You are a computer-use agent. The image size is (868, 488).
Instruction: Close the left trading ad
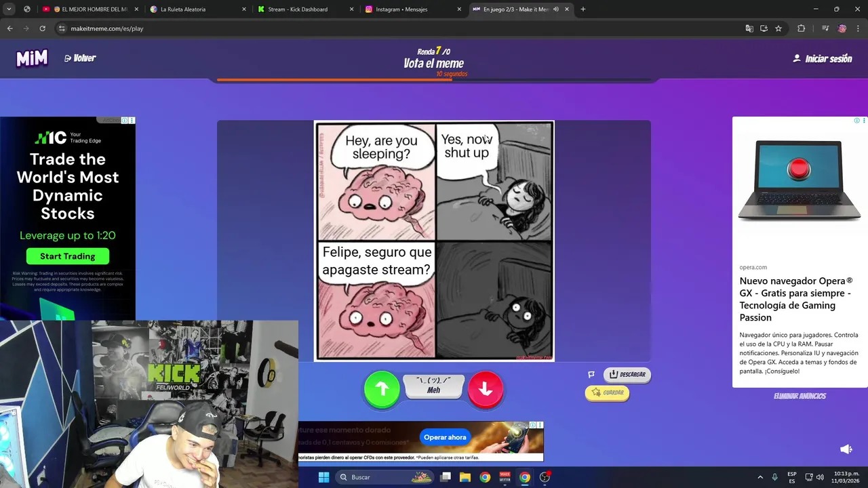[x=132, y=121]
